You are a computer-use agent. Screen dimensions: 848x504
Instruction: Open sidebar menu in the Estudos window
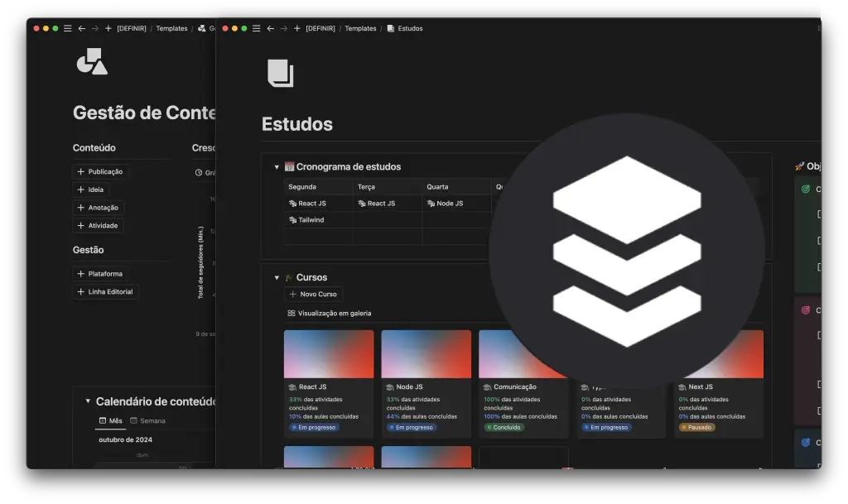pos(257,28)
